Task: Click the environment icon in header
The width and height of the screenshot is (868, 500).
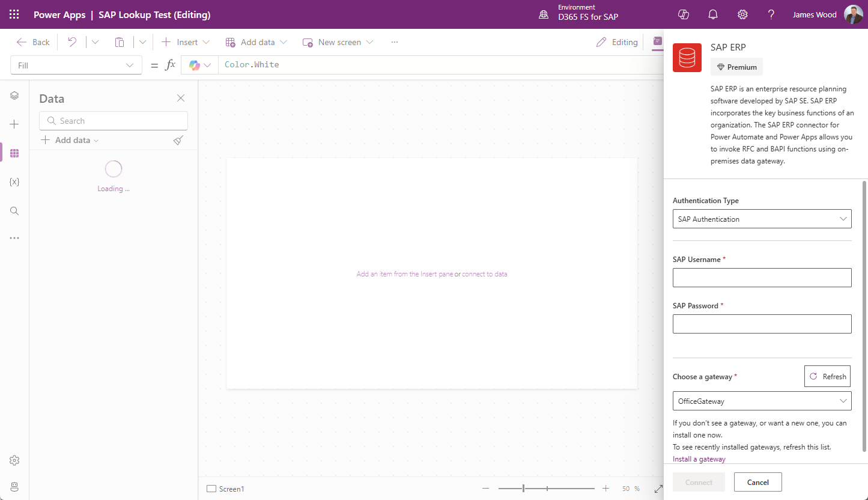Action: [544, 14]
